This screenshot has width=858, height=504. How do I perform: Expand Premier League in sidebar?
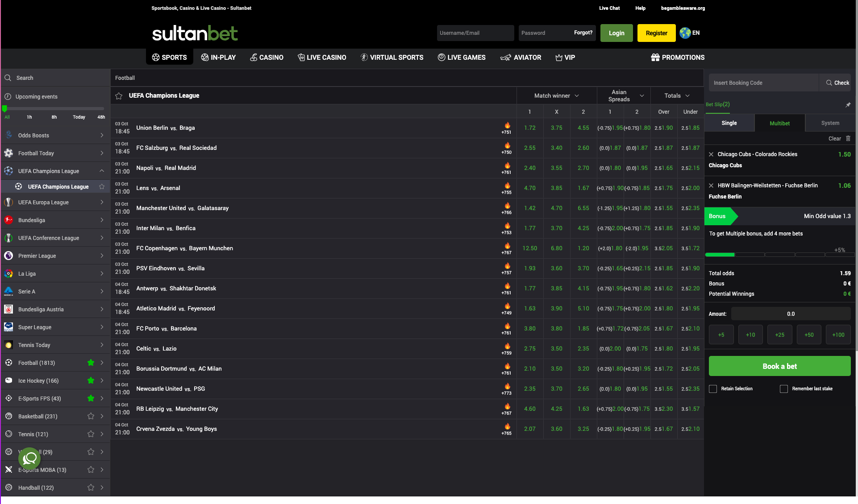tap(102, 256)
